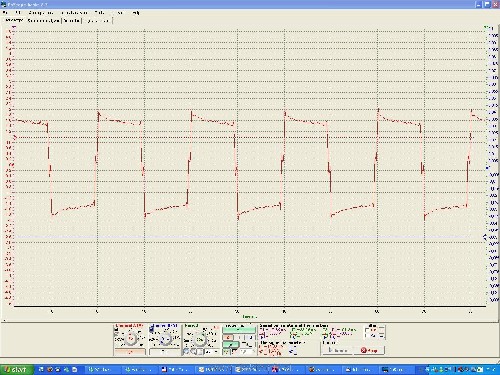The width and height of the screenshot is (500, 375).
Task: Toggle the top checkbox in far-right panel
Action: click(x=367, y=330)
